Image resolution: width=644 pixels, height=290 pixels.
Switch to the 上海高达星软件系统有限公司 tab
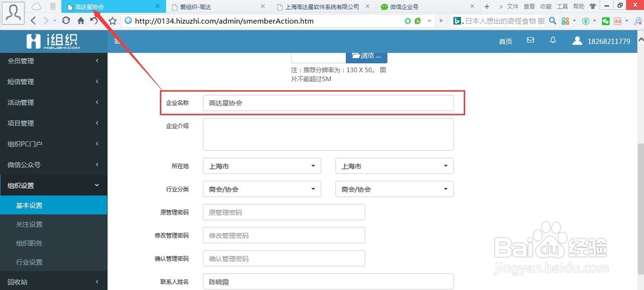click(323, 6)
